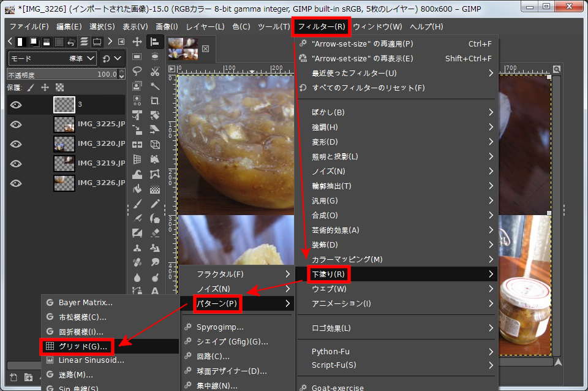Image resolution: width=588 pixels, height=391 pixels.
Task: Select the Blur/Sharpen droplet tool
Action: click(x=137, y=277)
